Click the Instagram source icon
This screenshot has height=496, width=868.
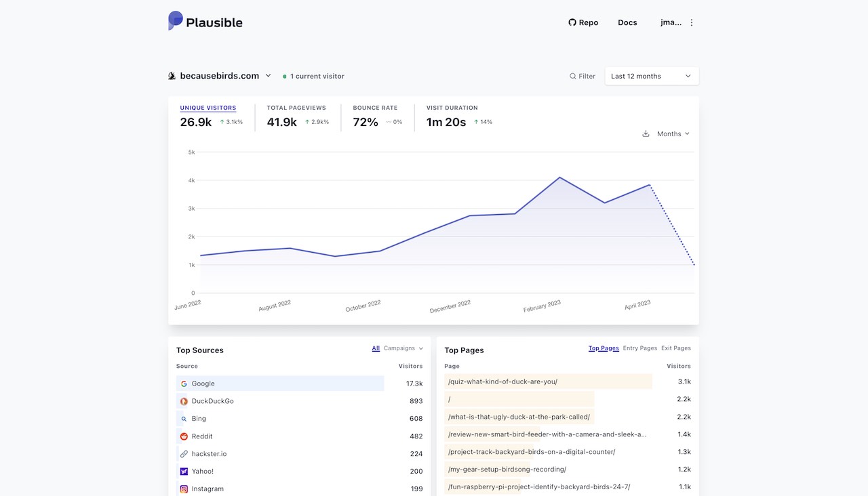[184, 489]
